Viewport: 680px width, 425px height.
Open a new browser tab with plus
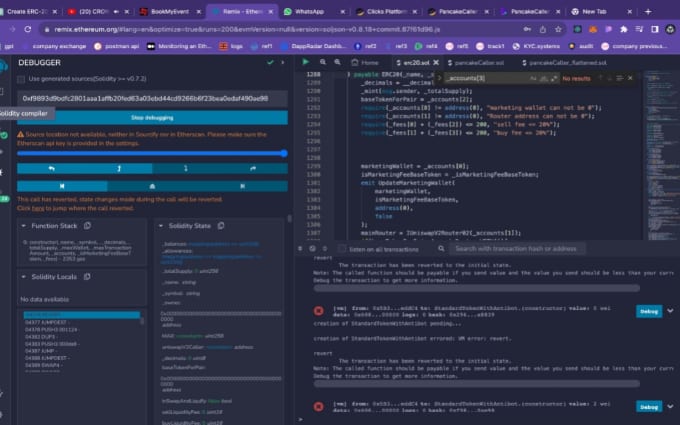point(648,12)
